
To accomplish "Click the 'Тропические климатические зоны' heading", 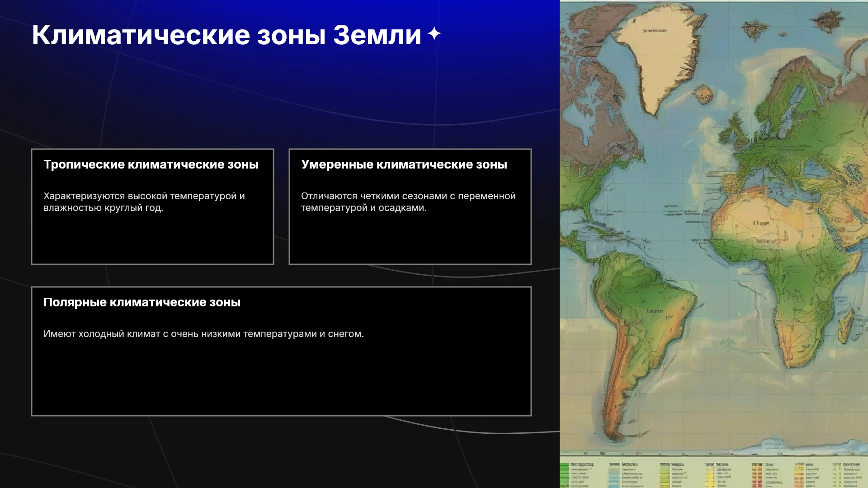I will click(x=151, y=164).
